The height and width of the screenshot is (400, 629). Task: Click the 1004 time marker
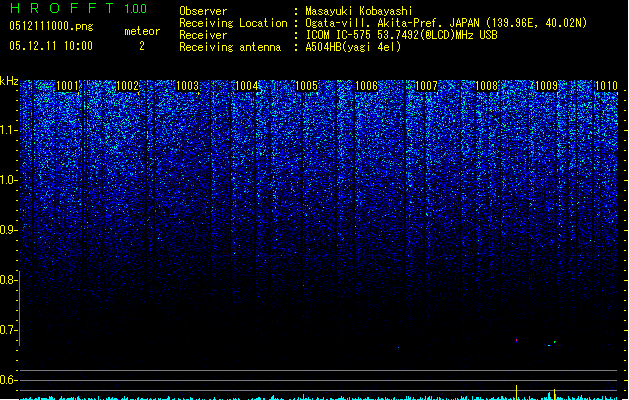(247, 86)
